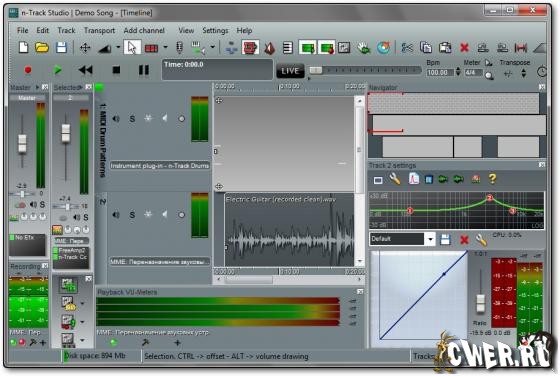This screenshot has width=560, height=376.
Task: Arm recording on track 2 circle button
Action: [181, 215]
